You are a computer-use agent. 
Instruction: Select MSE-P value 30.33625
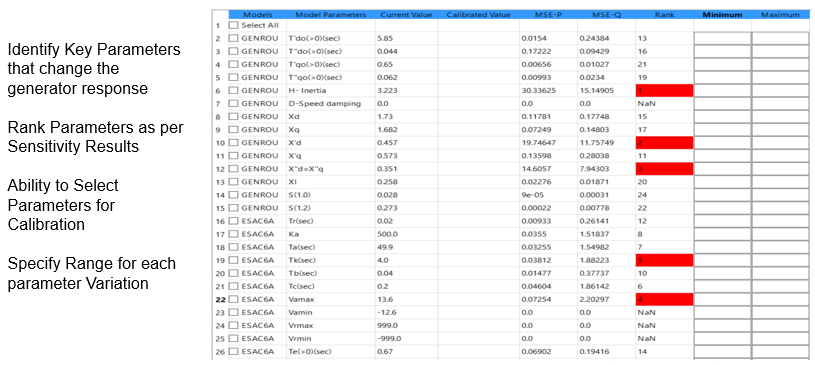click(537, 90)
